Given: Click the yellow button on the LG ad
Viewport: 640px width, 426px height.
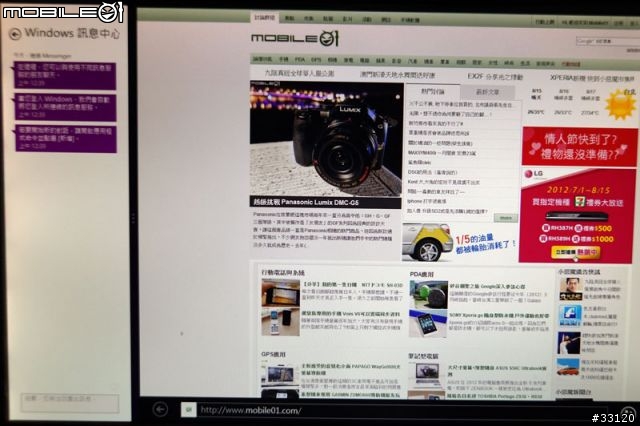Looking at the screenshot, I should tap(576, 253).
